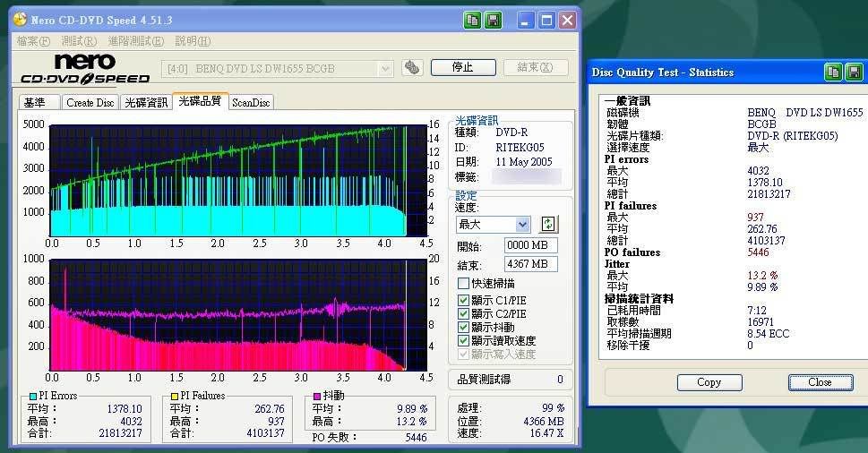
Task: Click the PI errors 最大 value 4032
Action: 758,171
